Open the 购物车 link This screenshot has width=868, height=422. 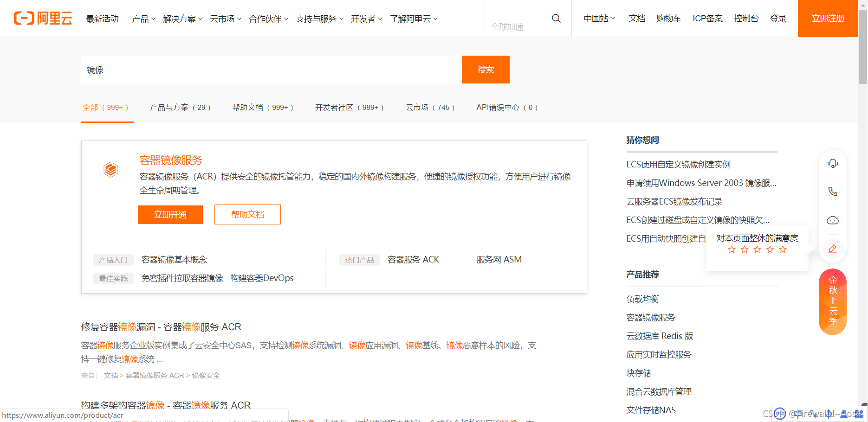[669, 19]
